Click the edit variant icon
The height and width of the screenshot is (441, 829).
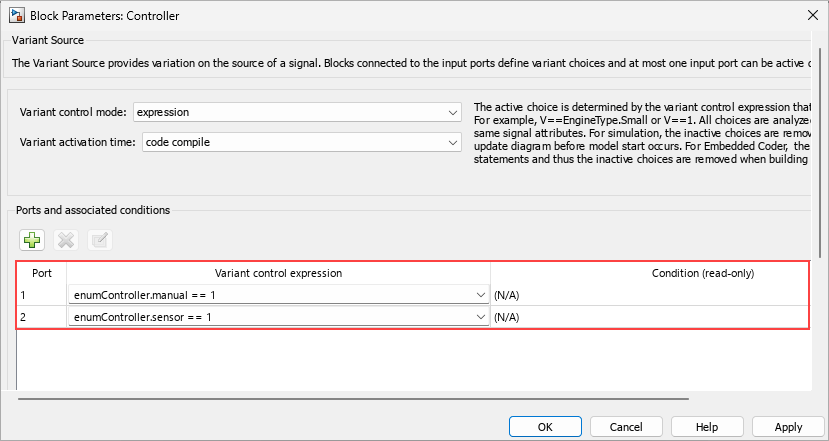[x=99, y=240]
